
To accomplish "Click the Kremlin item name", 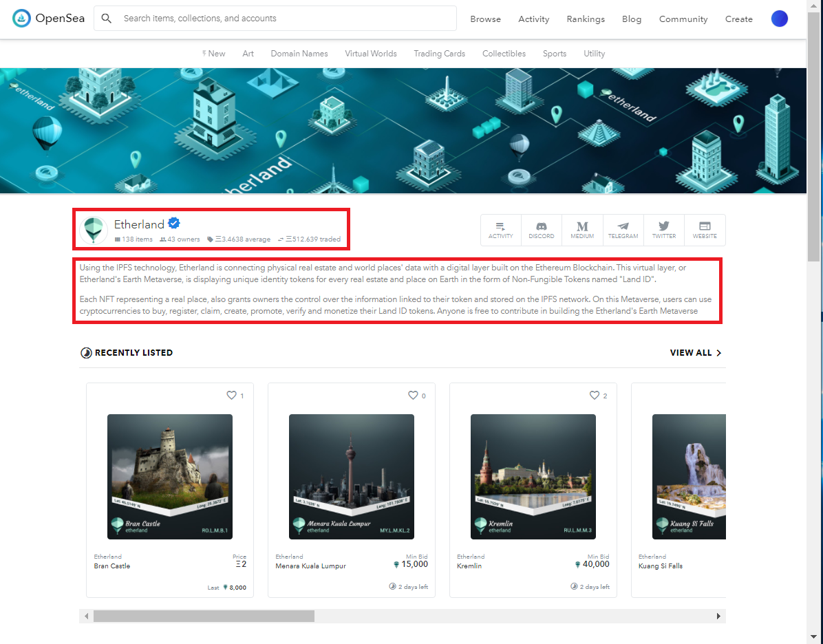I will pyautogui.click(x=469, y=566).
